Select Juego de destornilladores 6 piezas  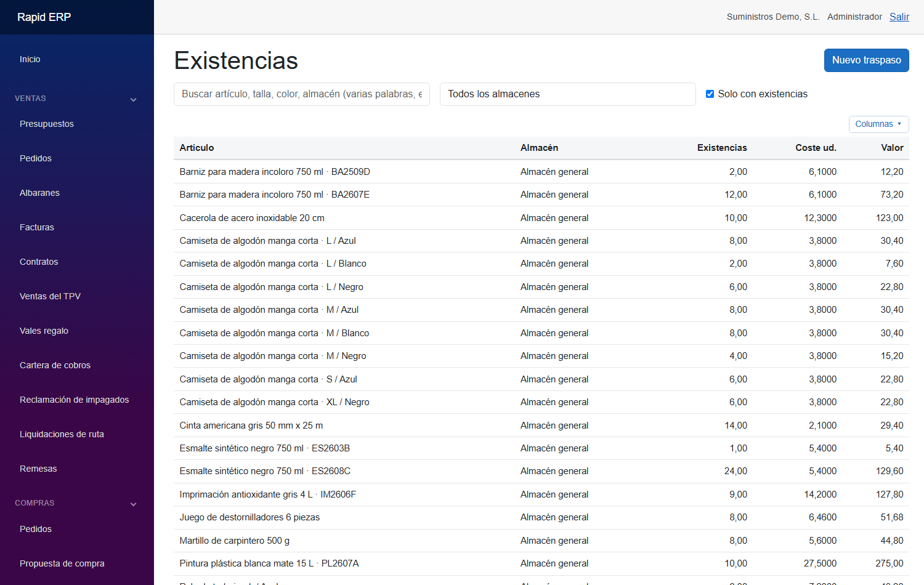coord(541,517)
